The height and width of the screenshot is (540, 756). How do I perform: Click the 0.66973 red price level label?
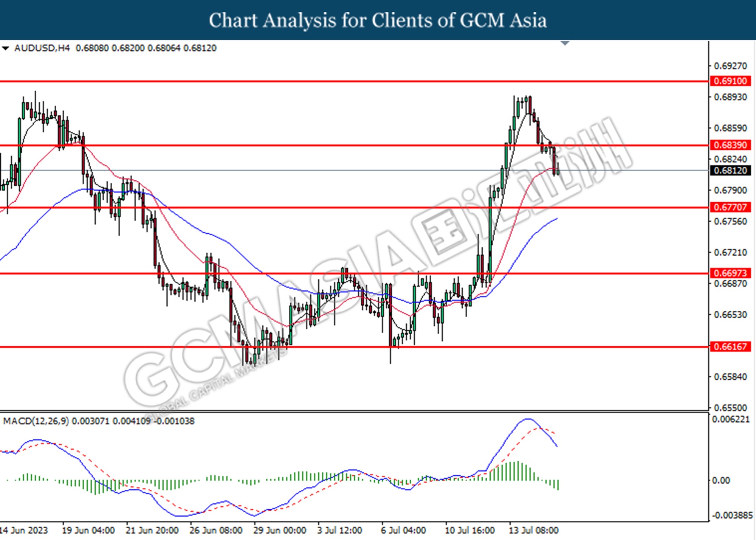coord(730,273)
